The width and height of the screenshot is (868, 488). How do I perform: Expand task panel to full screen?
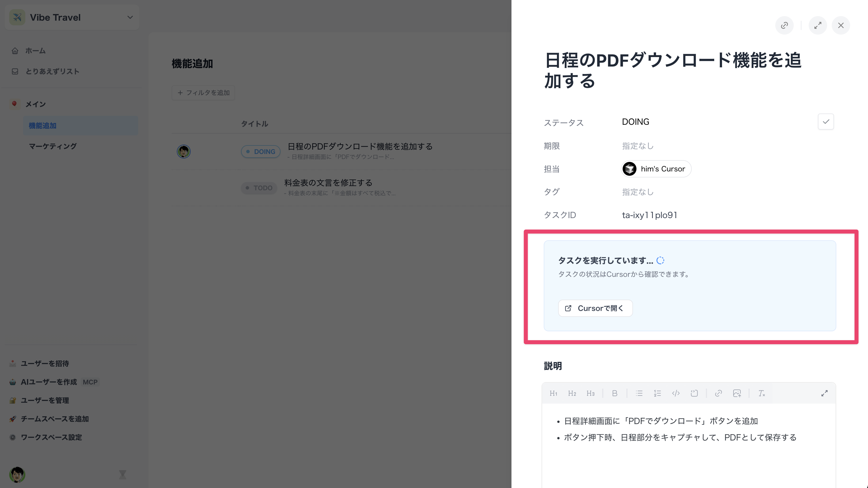pos(817,26)
